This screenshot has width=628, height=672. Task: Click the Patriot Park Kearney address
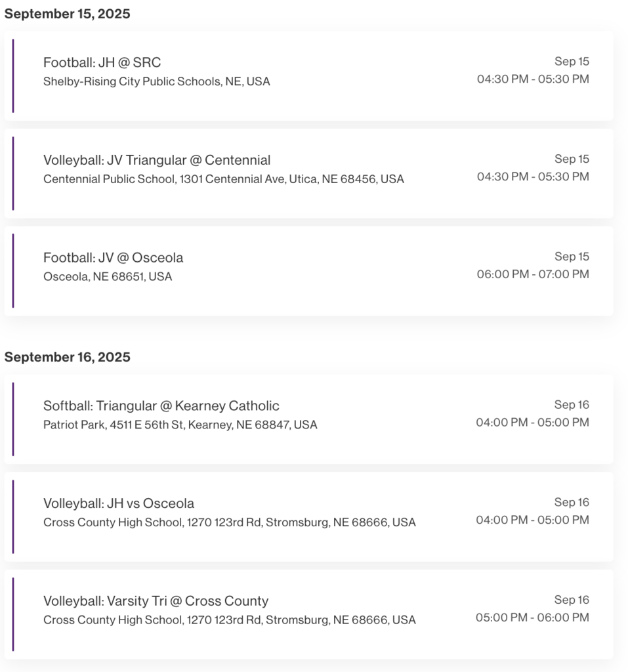point(180,425)
